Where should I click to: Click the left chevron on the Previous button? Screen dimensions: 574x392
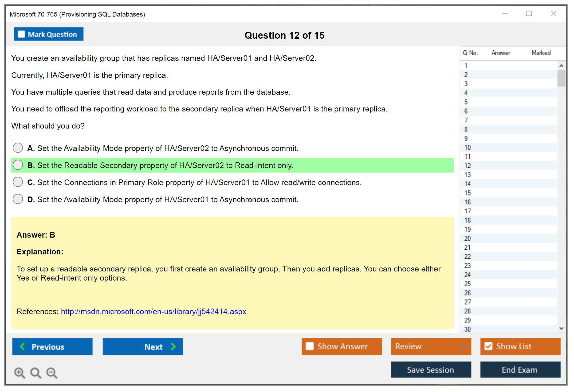22,346
